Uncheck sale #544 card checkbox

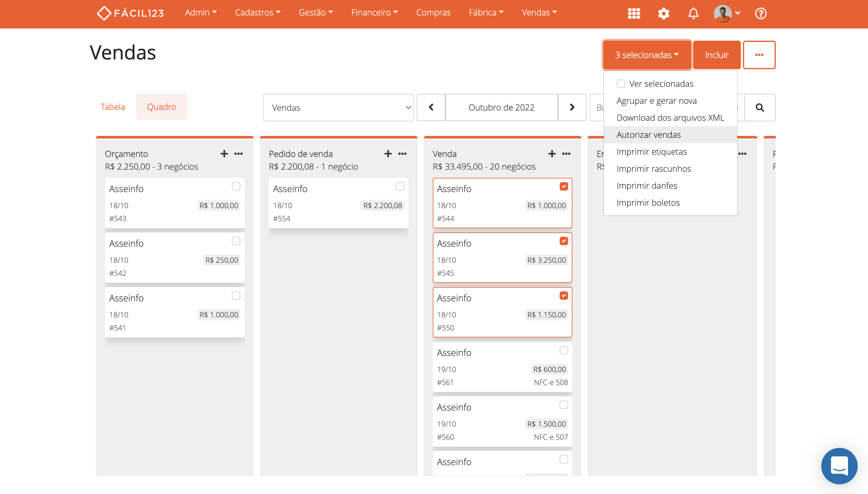pyautogui.click(x=564, y=186)
